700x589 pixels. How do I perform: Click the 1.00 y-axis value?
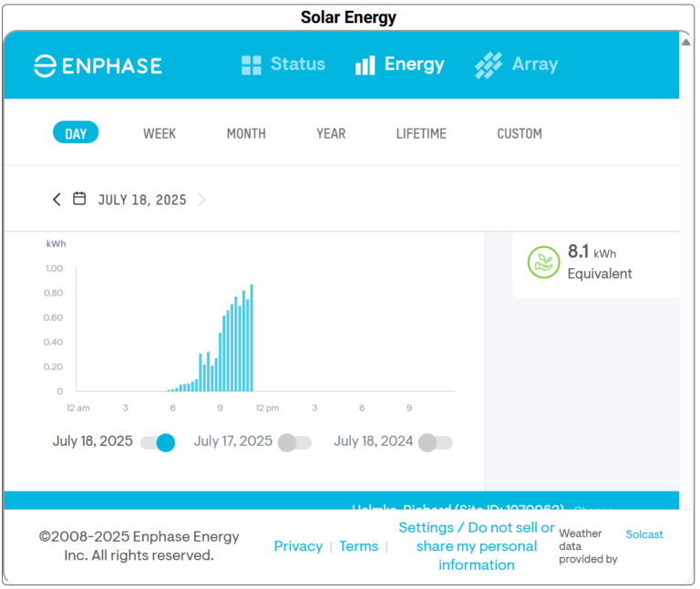coord(54,268)
